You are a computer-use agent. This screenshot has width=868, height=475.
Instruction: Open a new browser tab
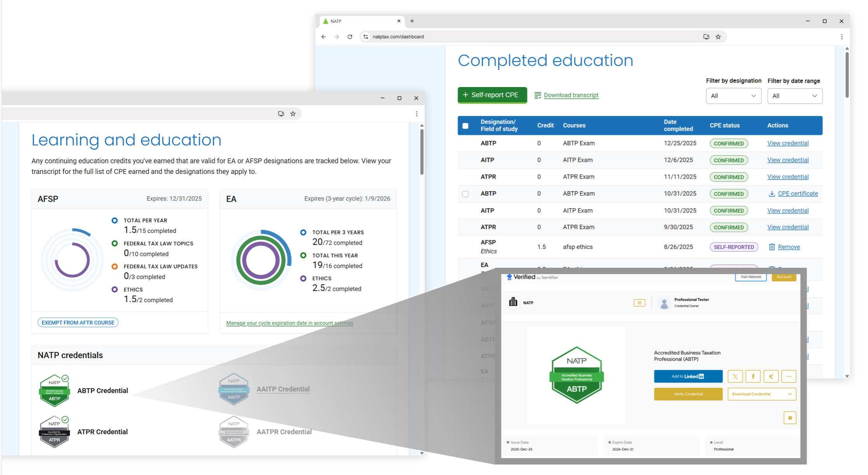[412, 21]
